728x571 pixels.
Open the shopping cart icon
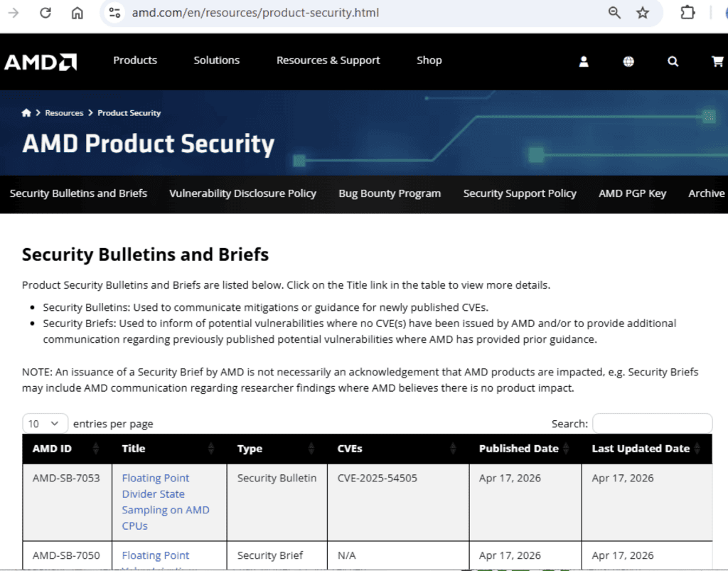pos(717,61)
